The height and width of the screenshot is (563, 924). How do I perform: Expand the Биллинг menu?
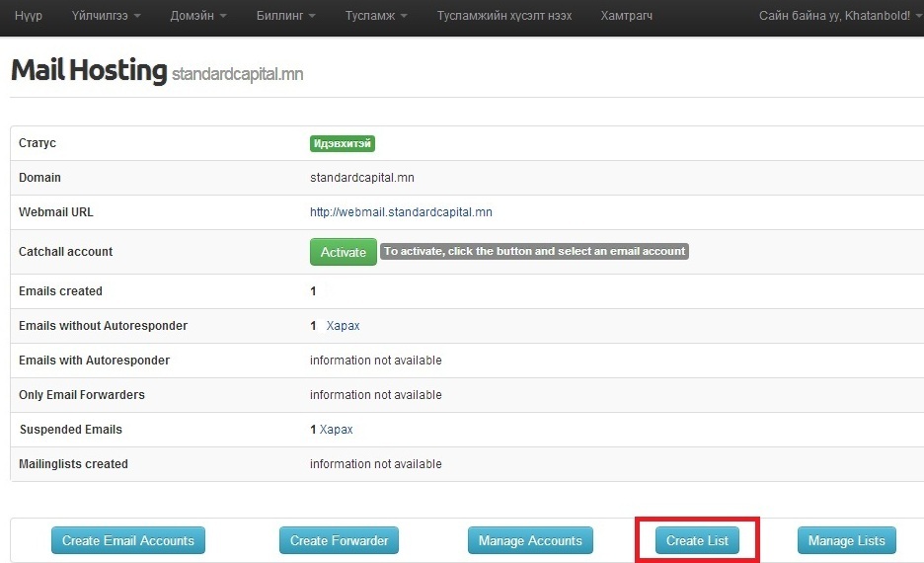[285, 16]
